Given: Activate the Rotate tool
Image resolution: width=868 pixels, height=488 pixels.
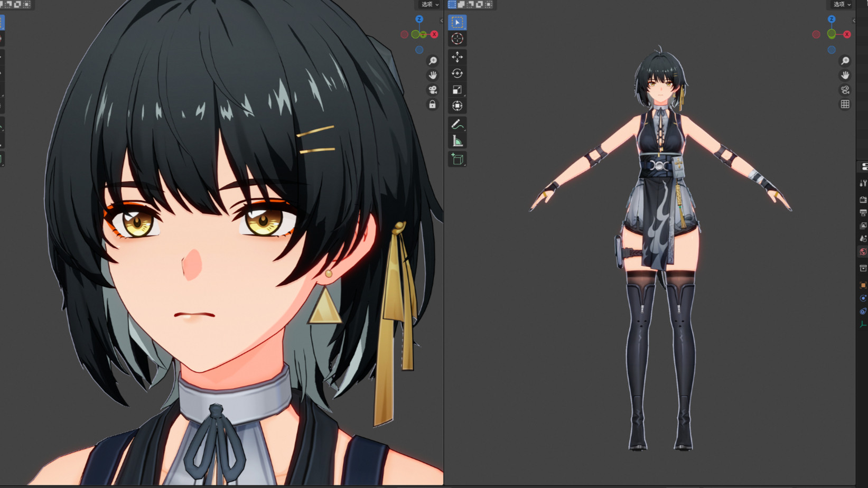Looking at the screenshot, I should pyautogui.click(x=457, y=73).
